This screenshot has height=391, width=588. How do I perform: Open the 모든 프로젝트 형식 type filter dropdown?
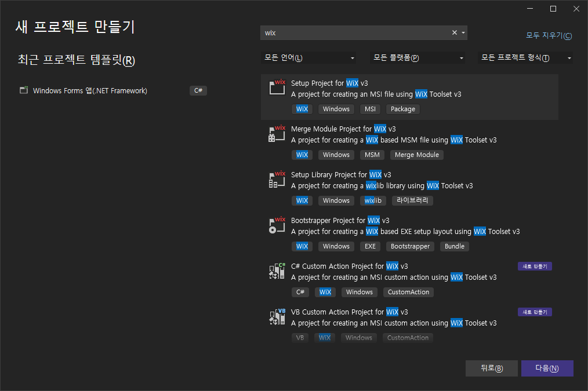click(525, 58)
